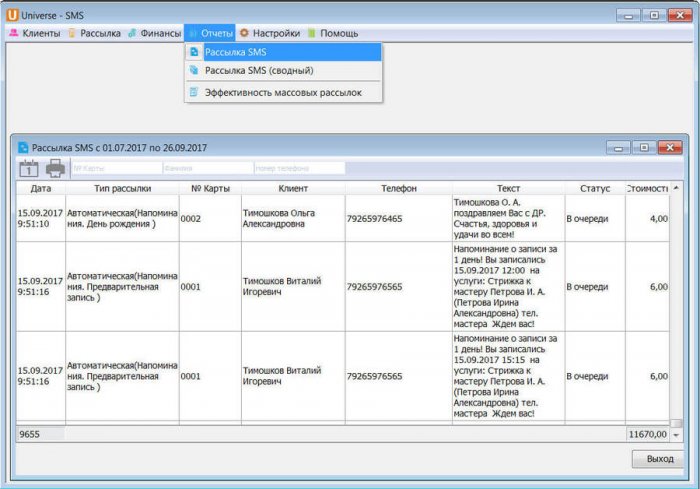Click the Universe SMS app logo icon

click(x=12, y=14)
